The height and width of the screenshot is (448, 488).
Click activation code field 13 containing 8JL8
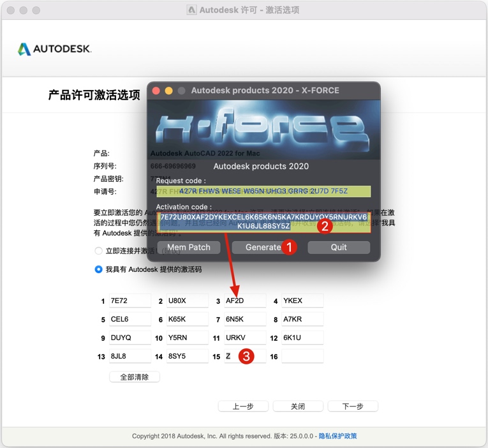coord(129,356)
